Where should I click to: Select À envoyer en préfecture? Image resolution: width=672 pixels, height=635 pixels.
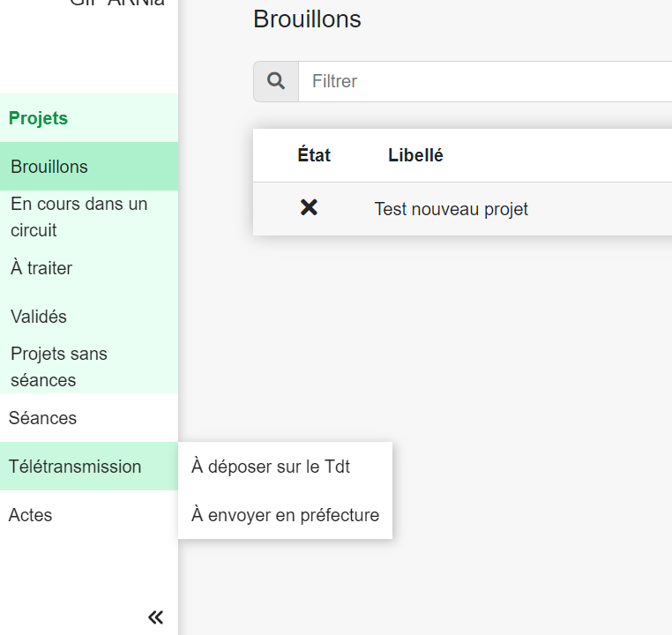tap(285, 515)
